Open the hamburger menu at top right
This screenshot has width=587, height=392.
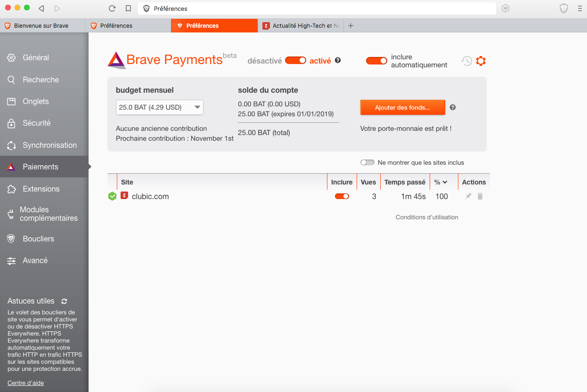[580, 8]
